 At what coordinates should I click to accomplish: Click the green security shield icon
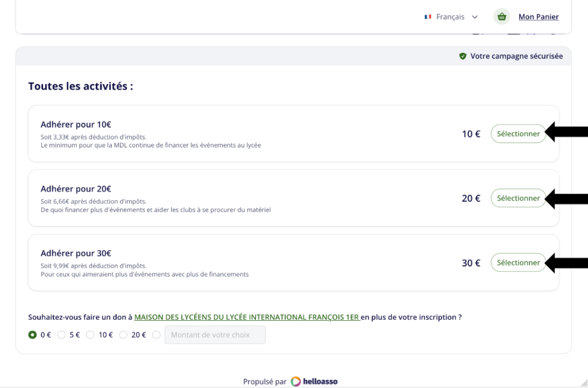(463, 56)
